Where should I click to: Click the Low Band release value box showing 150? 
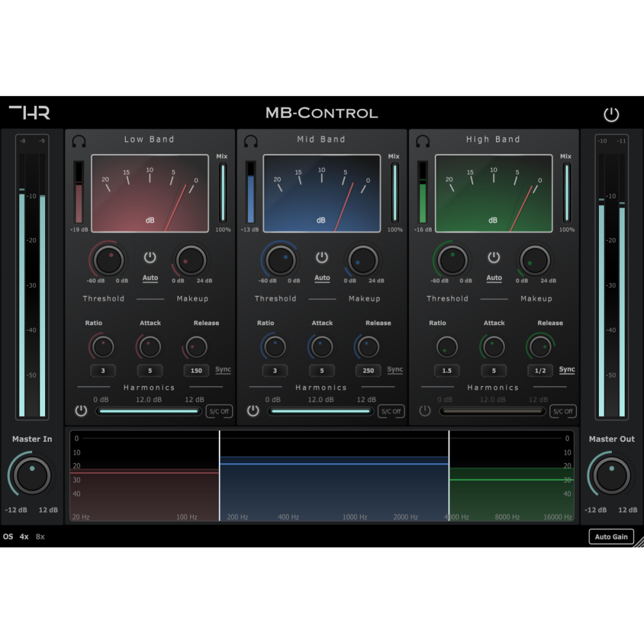195,370
